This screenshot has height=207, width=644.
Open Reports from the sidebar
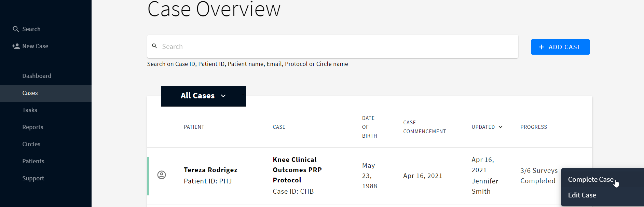coord(33,127)
